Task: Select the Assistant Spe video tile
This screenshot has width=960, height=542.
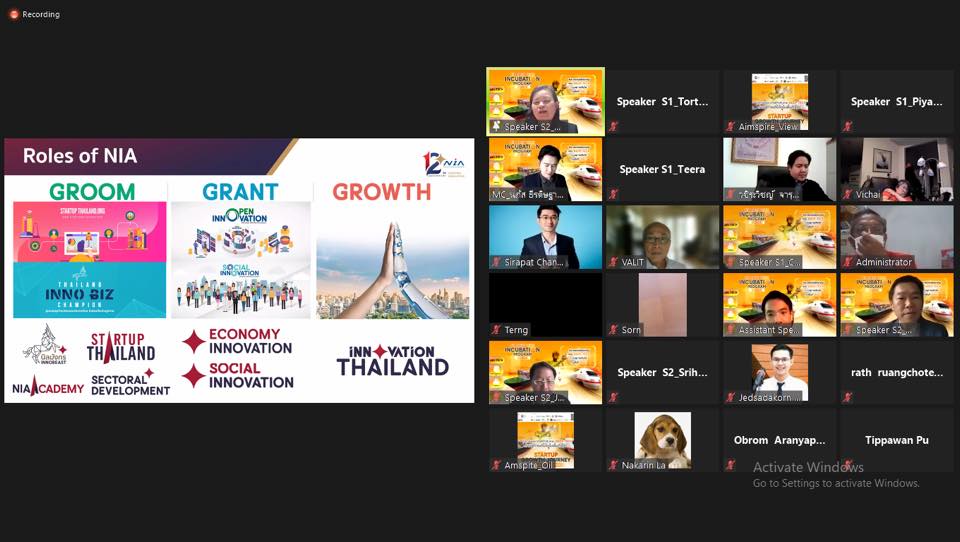Action: 779,305
